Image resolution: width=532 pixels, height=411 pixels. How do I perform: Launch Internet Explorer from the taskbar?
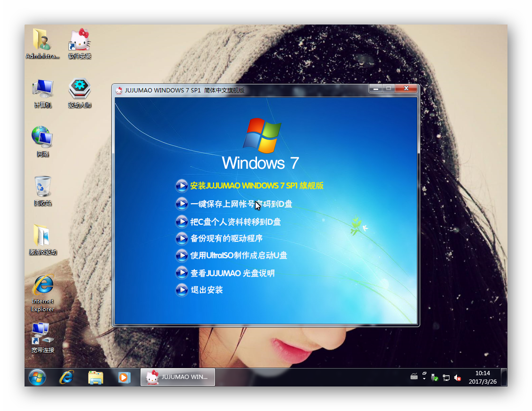(x=66, y=377)
